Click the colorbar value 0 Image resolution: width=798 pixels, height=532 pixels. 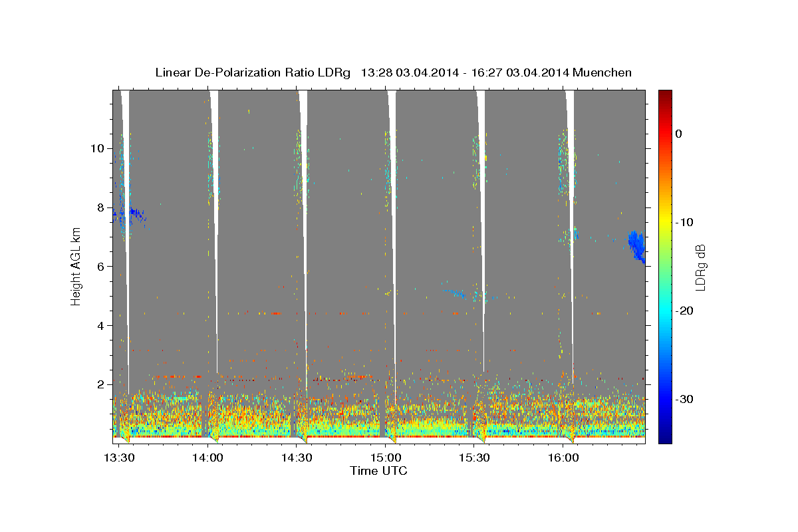[679, 134]
